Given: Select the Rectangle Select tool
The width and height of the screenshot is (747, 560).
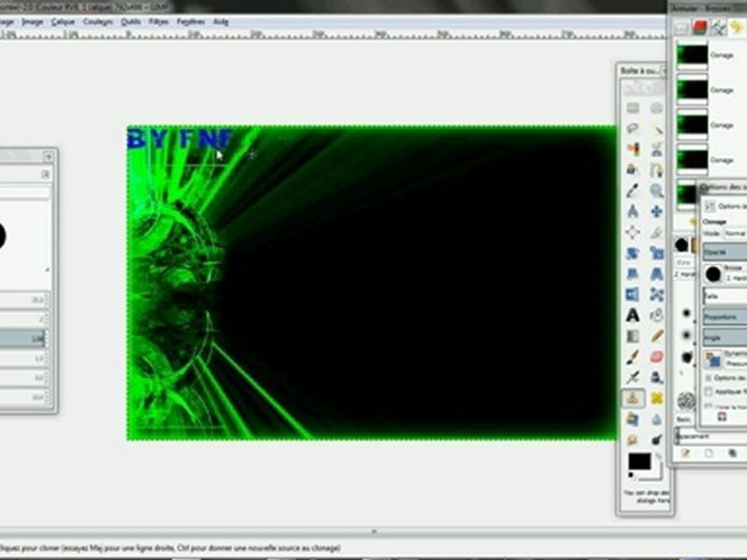Looking at the screenshot, I should click(x=633, y=108).
